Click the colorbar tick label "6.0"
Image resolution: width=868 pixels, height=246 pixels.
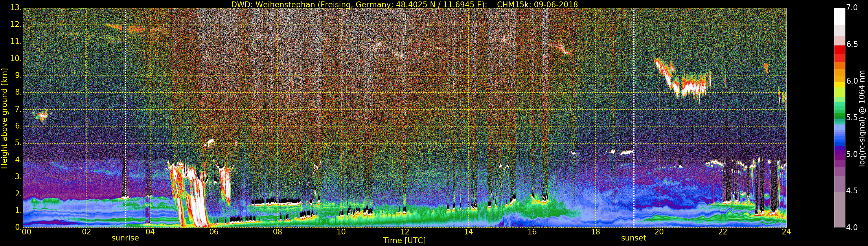click(x=852, y=81)
